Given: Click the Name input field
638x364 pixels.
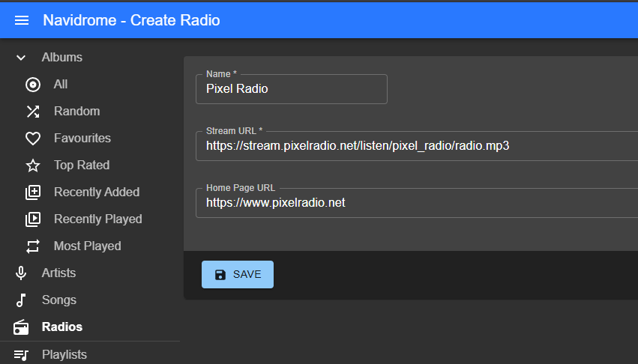Looking at the screenshot, I should tap(291, 89).
